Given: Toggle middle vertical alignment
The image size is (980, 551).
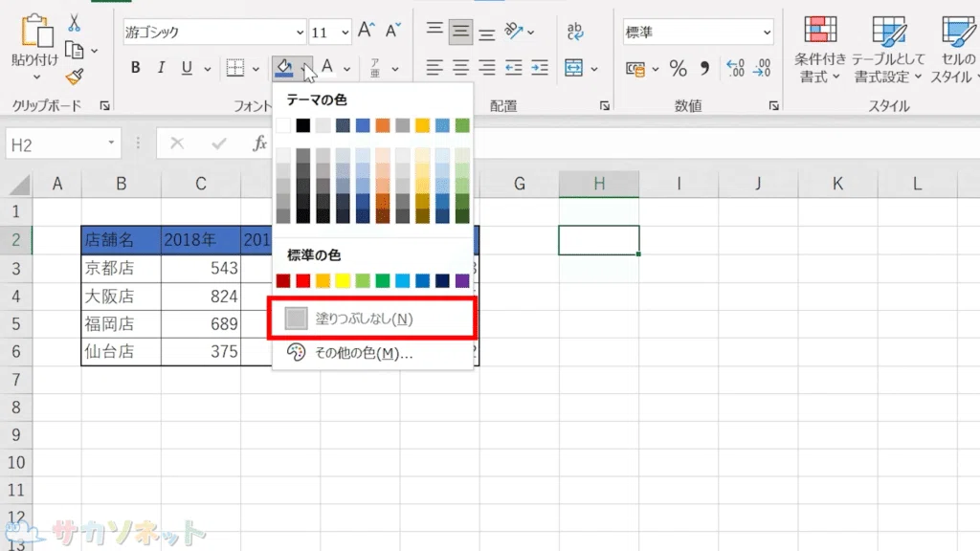Looking at the screenshot, I should point(460,32).
